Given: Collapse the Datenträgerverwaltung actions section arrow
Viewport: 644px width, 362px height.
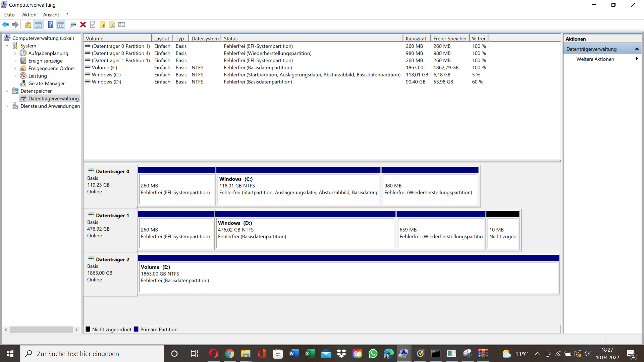Looking at the screenshot, I should pyautogui.click(x=636, y=49).
